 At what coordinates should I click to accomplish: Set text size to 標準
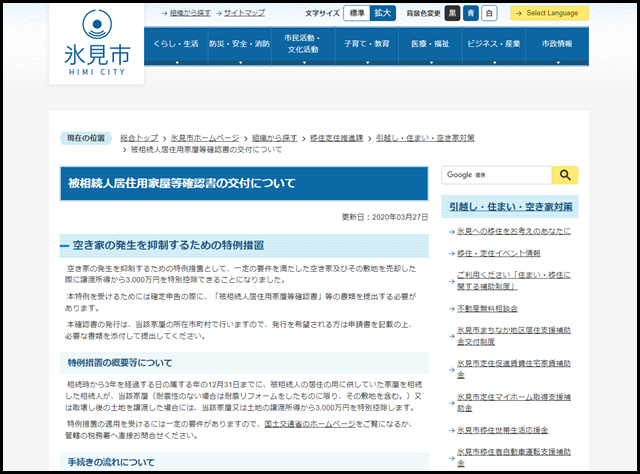356,13
